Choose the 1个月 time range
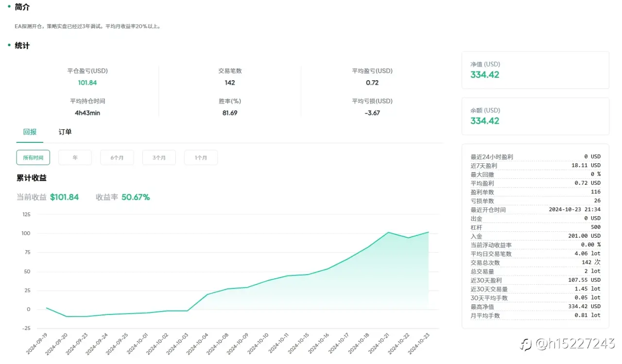622x364 pixels. (x=201, y=157)
